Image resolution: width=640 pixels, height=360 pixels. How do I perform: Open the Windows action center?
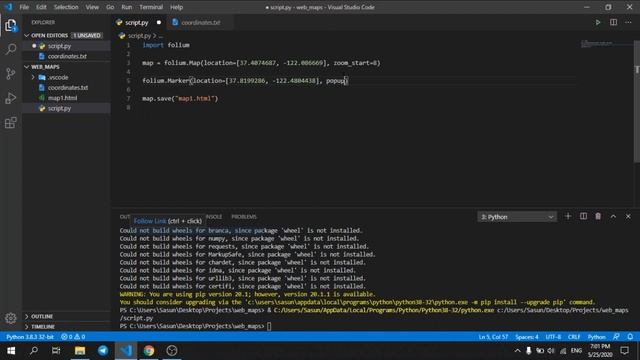pos(624,351)
